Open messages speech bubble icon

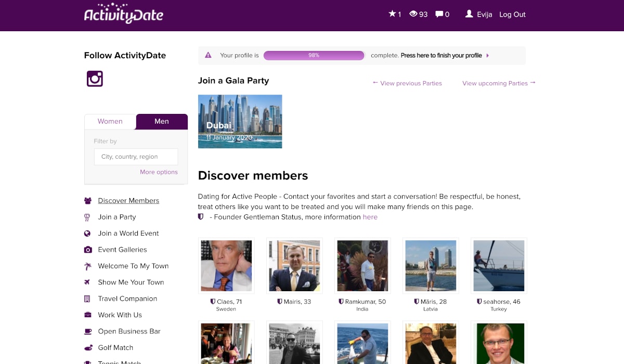pos(439,14)
